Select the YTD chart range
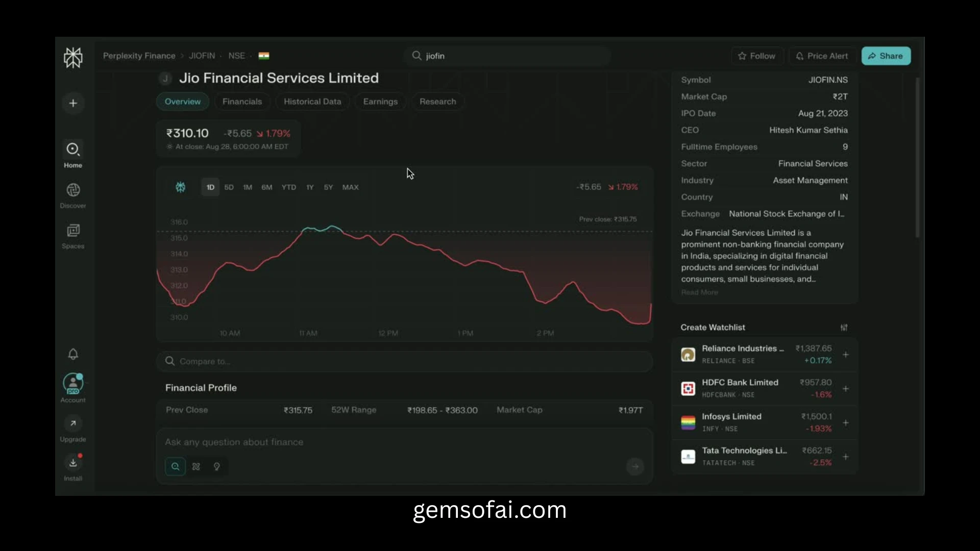Viewport: 980px width, 551px height. (289, 187)
